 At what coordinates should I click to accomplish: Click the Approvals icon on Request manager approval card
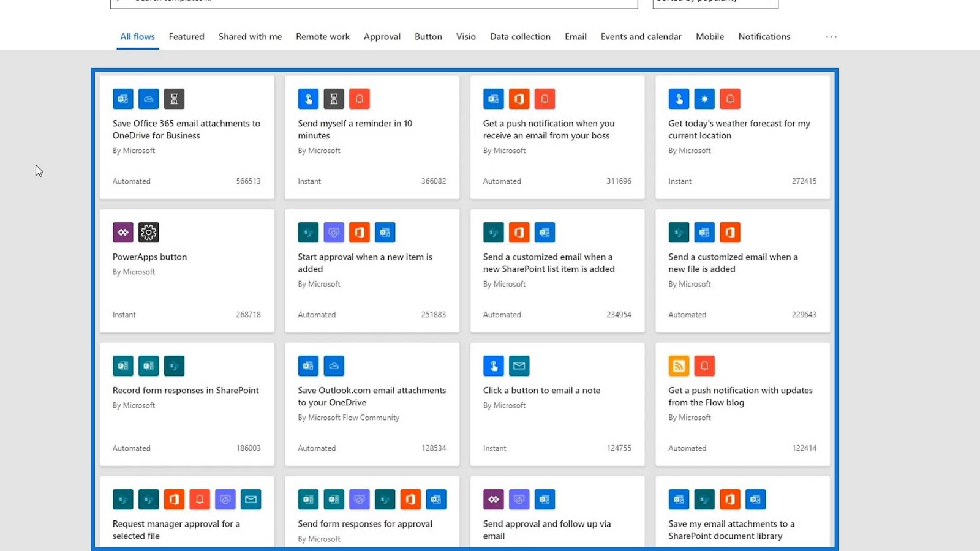(225, 499)
